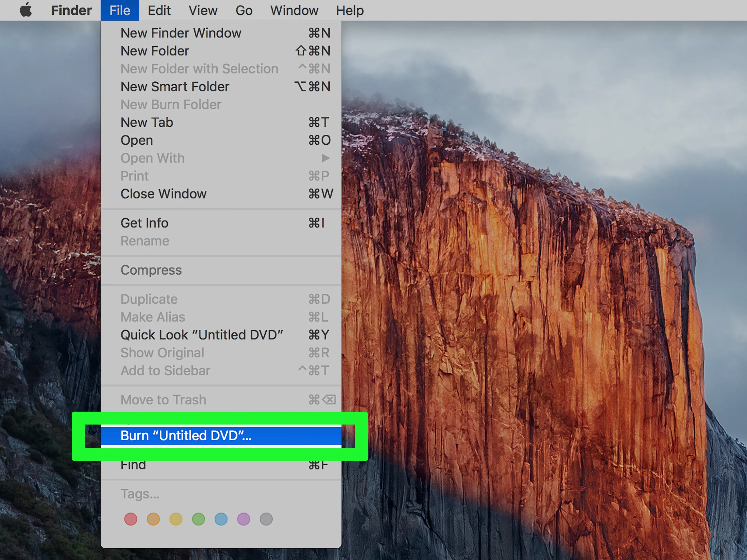Open the Help menu
Image resolution: width=747 pixels, height=560 pixels.
tap(350, 10)
